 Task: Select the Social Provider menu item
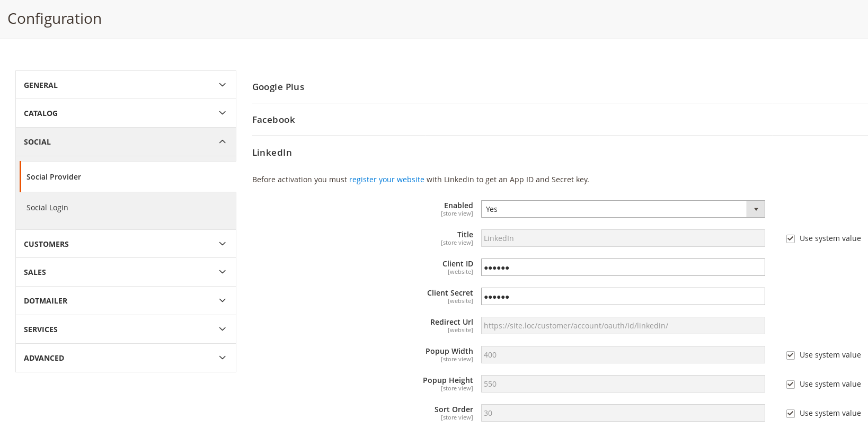(54, 177)
